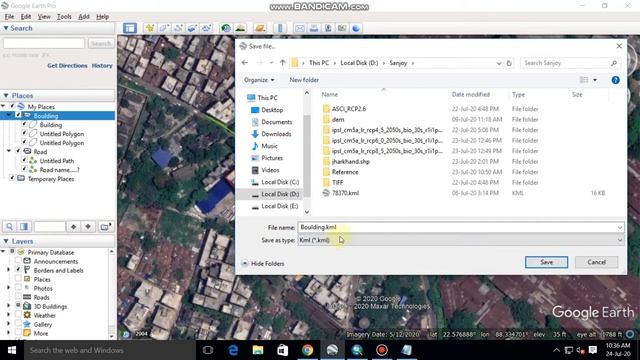Screen dimensions: 640x360
Task: Click the Search Sanjoy search box
Action: point(570,63)
